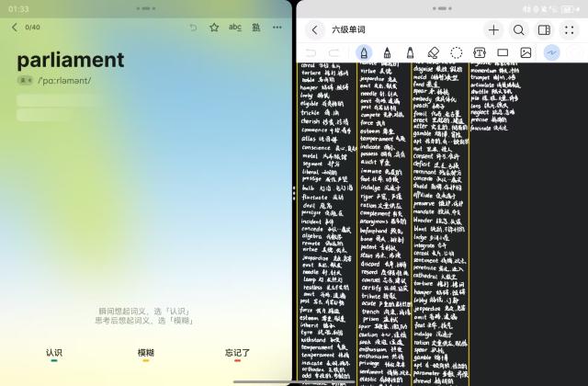This screenshot has width=588, height=386.
Task: Click the insert image icon
Action: coord(526,52)
